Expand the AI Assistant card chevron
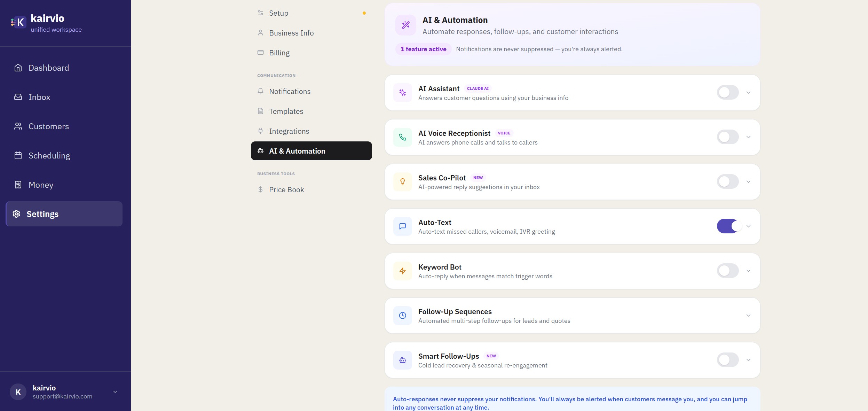 [748, 93]
